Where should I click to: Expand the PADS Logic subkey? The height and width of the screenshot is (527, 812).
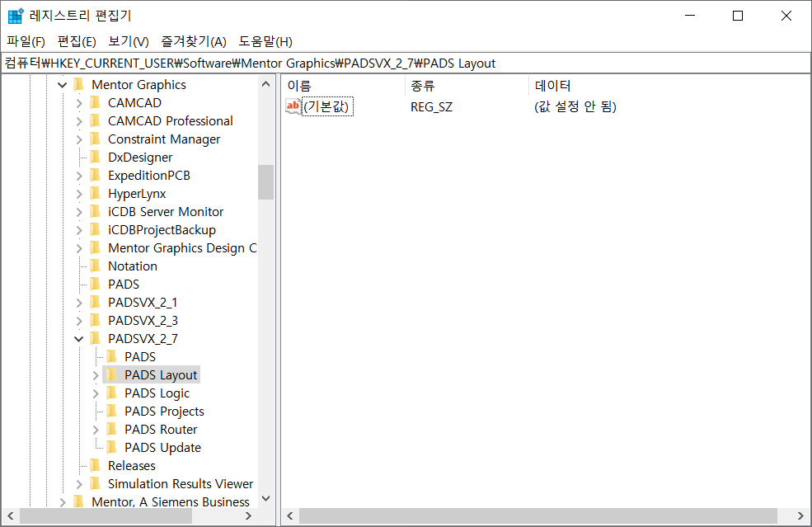coord(96,393)
